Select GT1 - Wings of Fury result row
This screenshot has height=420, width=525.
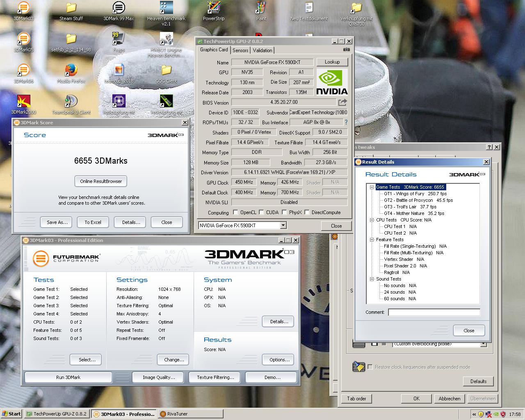point(415,194)
